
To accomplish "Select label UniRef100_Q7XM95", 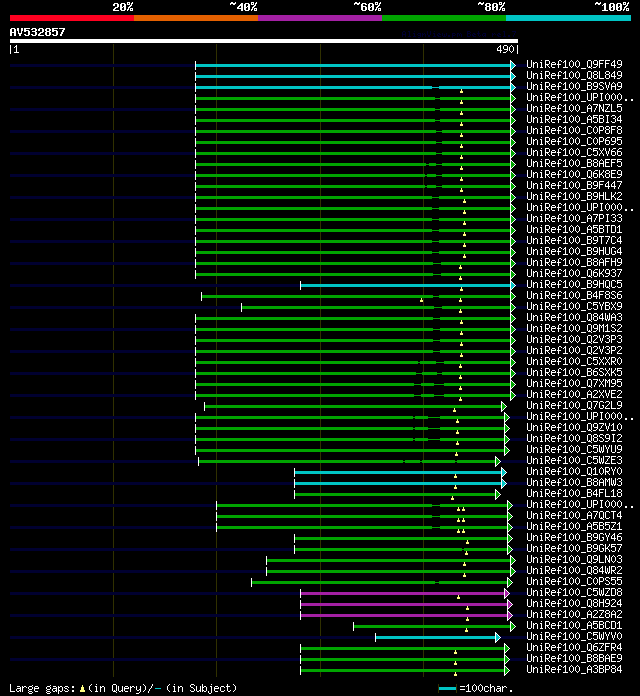I will coord(574,383).
